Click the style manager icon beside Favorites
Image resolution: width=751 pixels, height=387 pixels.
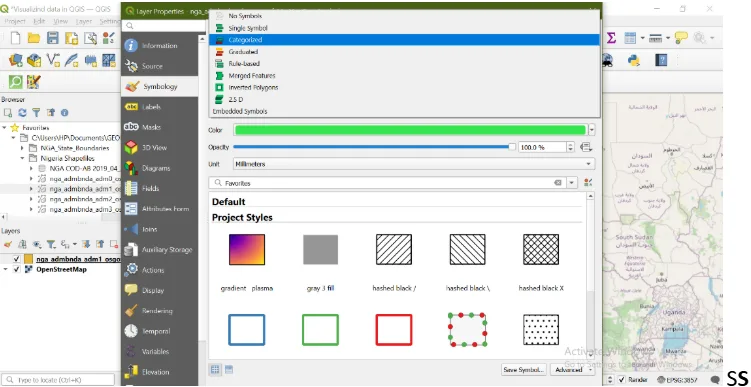(588, 183)
